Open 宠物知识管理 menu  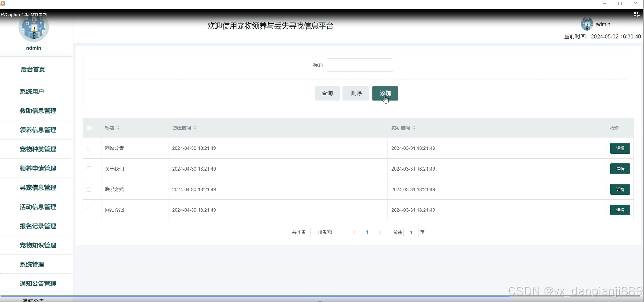click(36, 245)
